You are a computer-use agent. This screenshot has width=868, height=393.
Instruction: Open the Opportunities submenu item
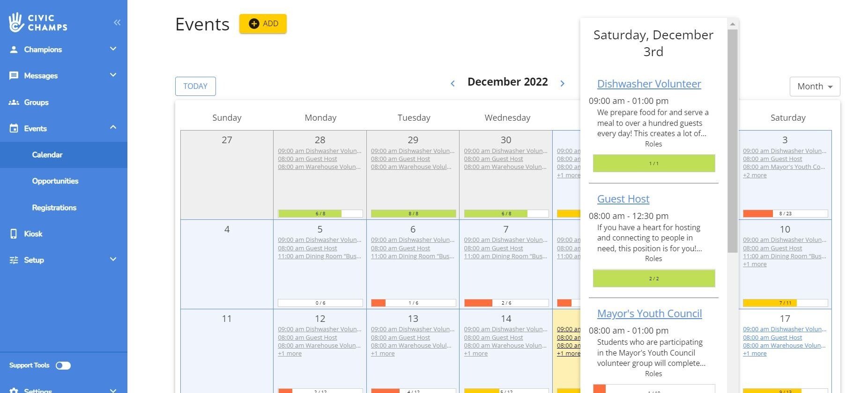click(x=55, y=181)
